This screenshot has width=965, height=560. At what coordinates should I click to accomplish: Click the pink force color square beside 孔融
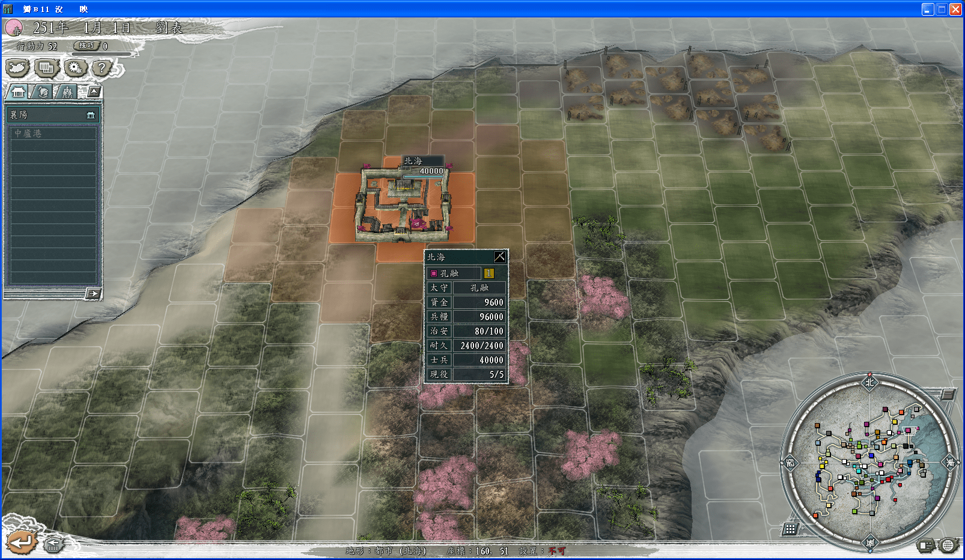point(434,273)
